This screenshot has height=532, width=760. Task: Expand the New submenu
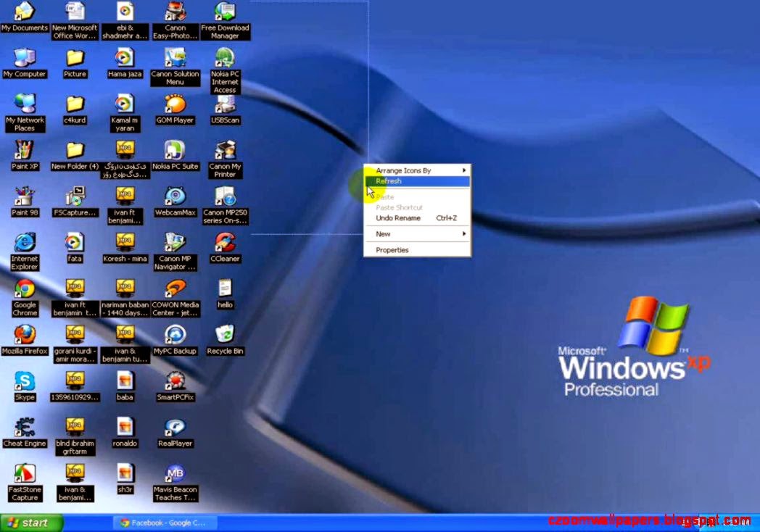click(383, 233)
